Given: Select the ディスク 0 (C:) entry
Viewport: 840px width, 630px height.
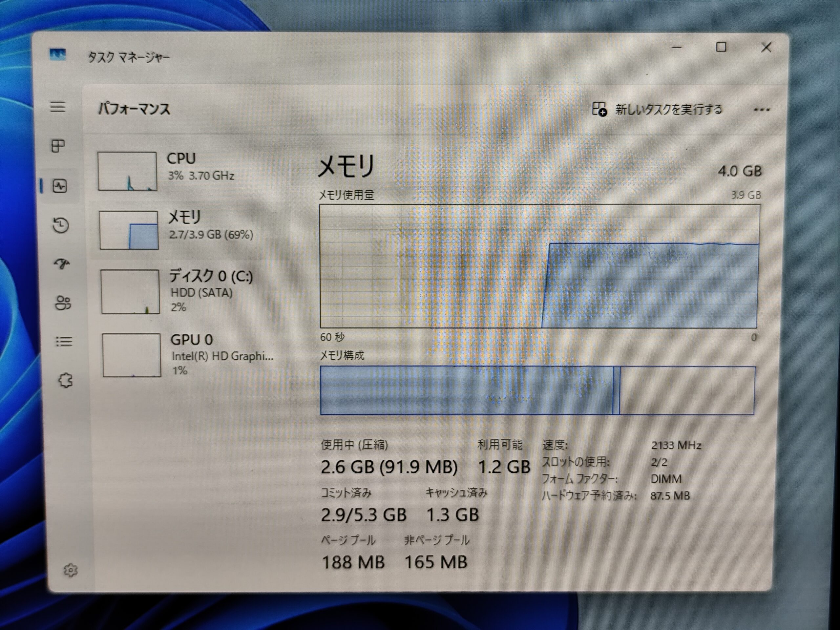Looking at the screenshot, I should coord(190,291).
